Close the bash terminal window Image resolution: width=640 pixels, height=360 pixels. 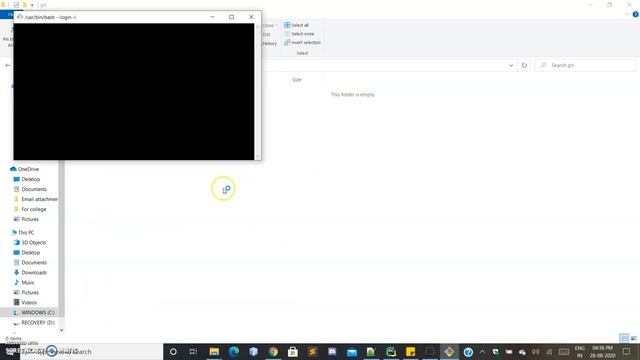(251, 17)
